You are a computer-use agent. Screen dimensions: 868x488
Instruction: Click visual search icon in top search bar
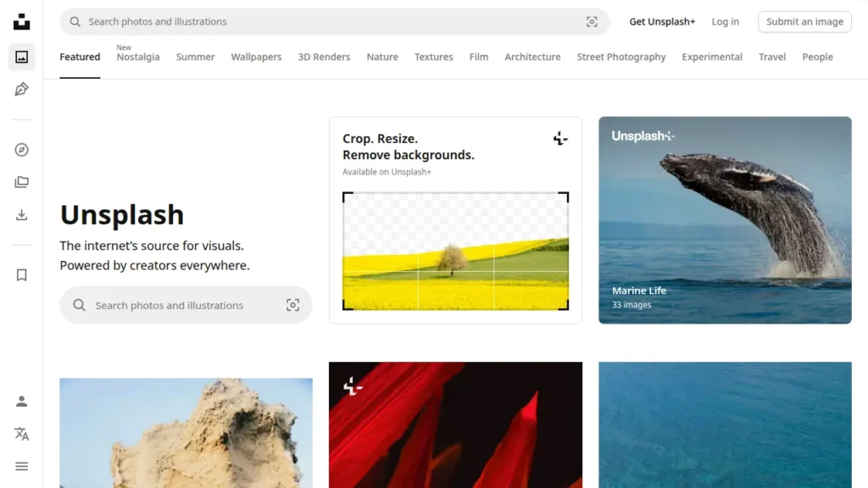592,21
